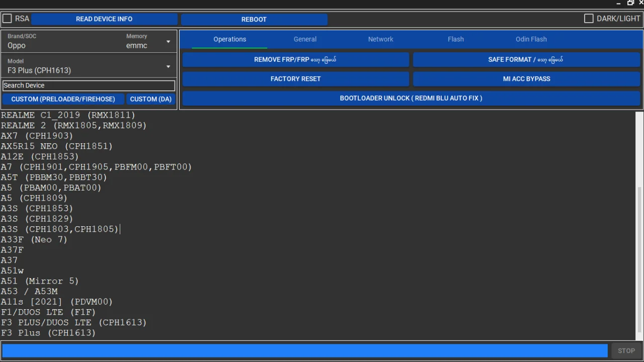Open the Flash tab
Viewport: 644px width, 362px height.
click(456, 39)
